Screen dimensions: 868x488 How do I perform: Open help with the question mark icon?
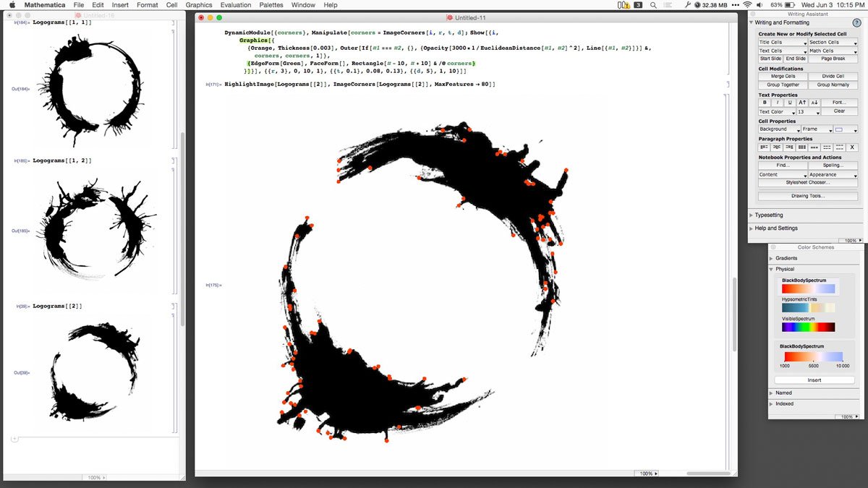856,22
